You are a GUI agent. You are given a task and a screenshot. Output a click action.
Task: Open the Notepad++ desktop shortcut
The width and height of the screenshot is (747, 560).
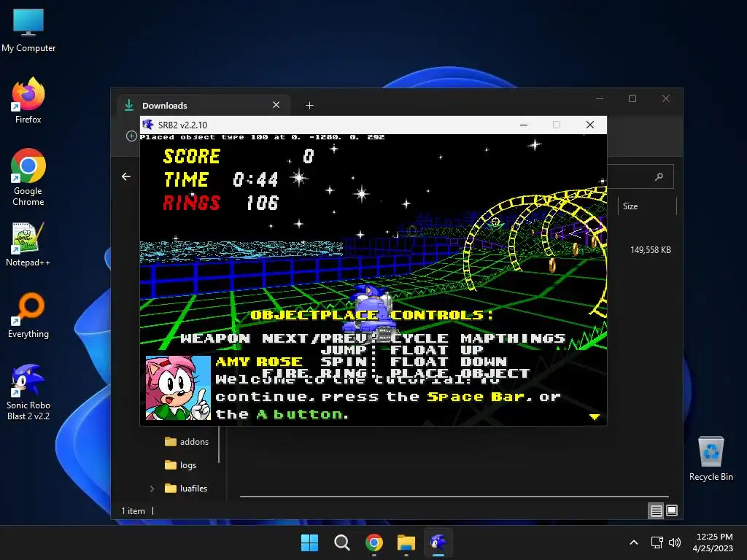point(28,244)
